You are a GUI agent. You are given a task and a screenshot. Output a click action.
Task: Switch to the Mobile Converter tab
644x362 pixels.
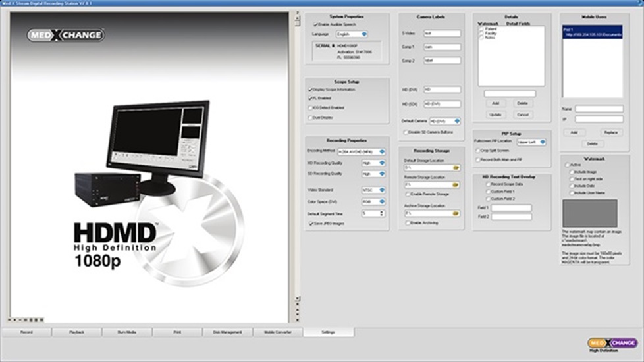278,332
